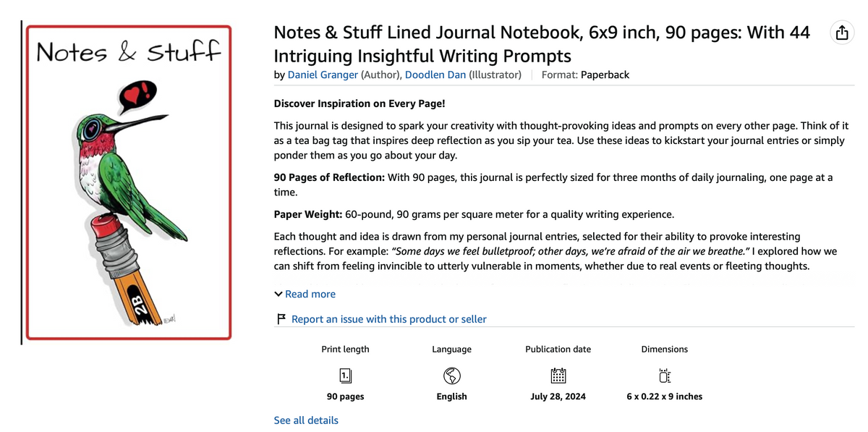
Task: Open See all details link
Action: 306,420
